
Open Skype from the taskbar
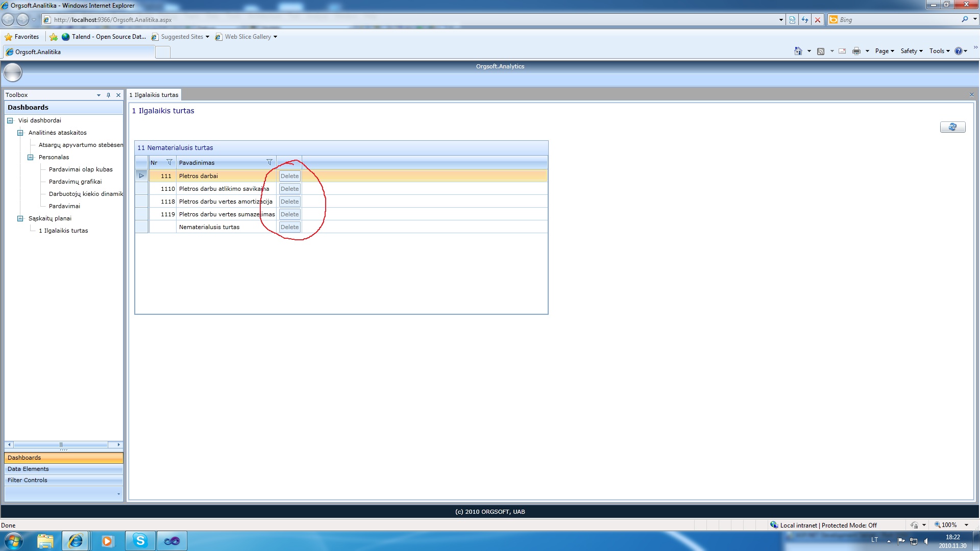point(140,540)
